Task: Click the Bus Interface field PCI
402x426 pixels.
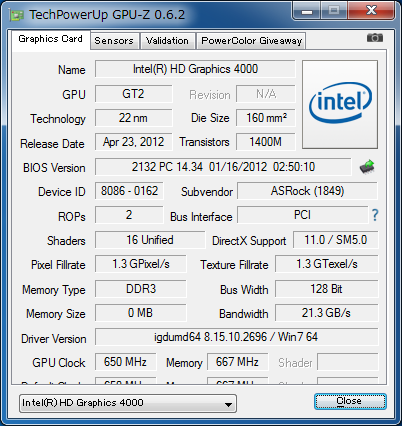Action: [303, 215]
